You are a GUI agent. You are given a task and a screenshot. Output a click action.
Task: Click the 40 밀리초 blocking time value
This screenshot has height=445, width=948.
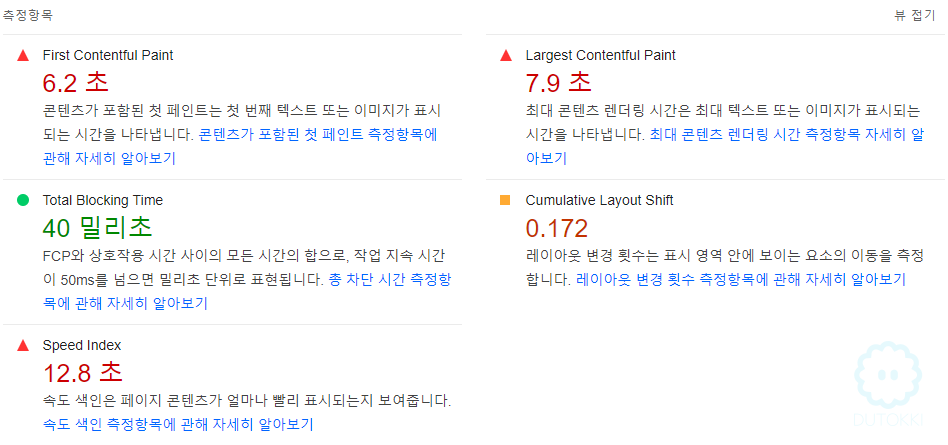97,228
